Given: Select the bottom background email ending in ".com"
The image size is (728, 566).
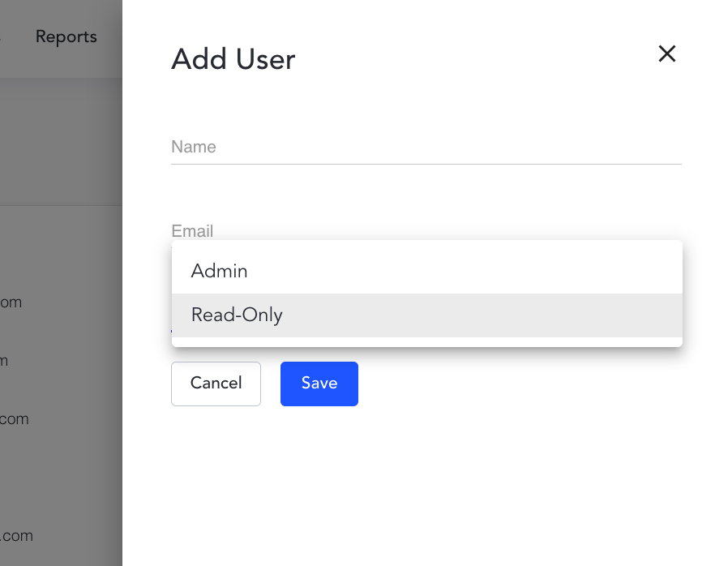Looking at the screenshot, I should 16,536.
